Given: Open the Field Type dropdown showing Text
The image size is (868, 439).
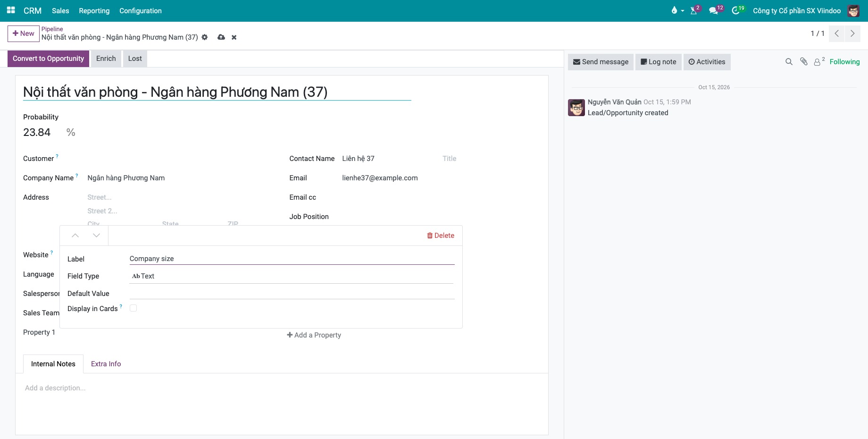Looking at the screenshot, I should [x=292, y=276].
